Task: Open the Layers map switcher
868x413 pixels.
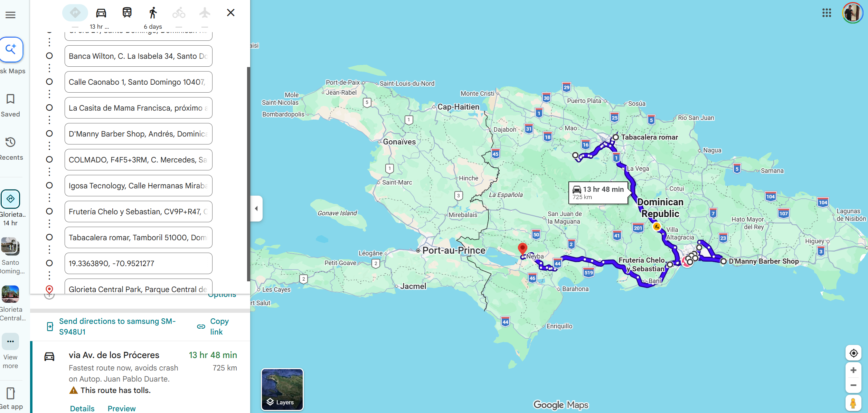Action: click(282, 389)
